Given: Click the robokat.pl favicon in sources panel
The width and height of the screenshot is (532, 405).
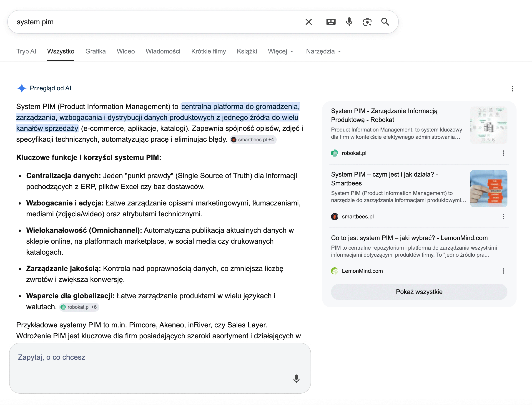Looking at the screenshot, I should 334,153.
